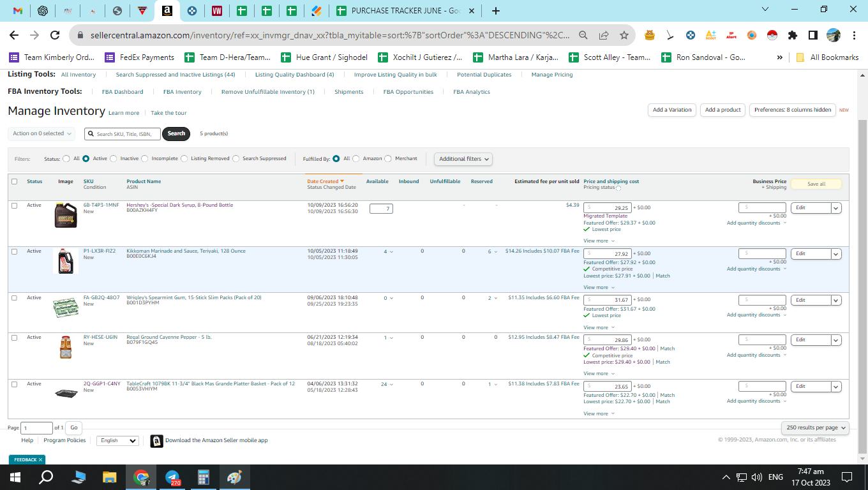Viewport: 868px width, 490px height.
Task: Select the Inactive status filter
Action: point(114,159)
